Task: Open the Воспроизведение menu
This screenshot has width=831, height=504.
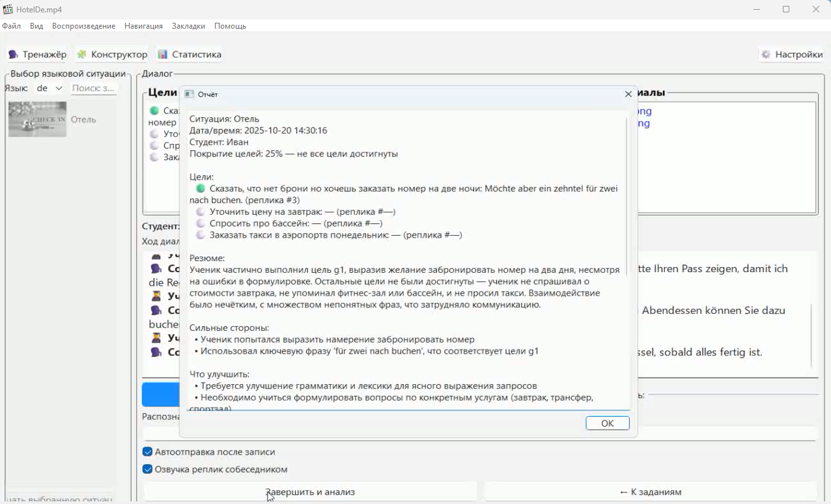Action: click(x=83, y=26)
